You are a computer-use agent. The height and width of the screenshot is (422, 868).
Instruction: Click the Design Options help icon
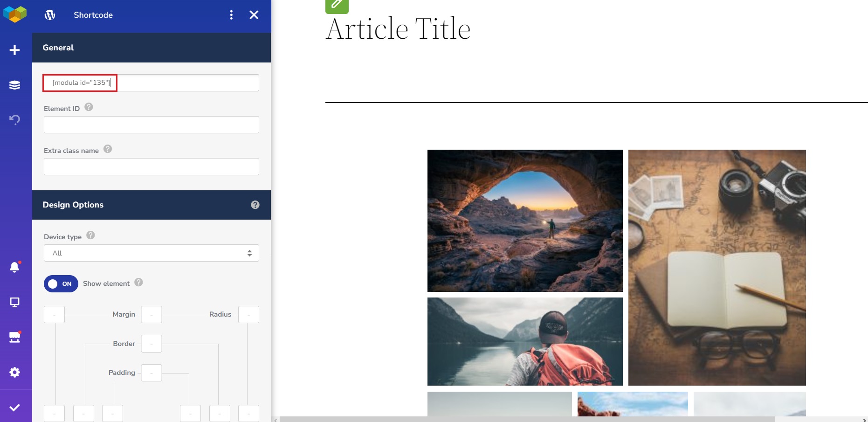255,205
